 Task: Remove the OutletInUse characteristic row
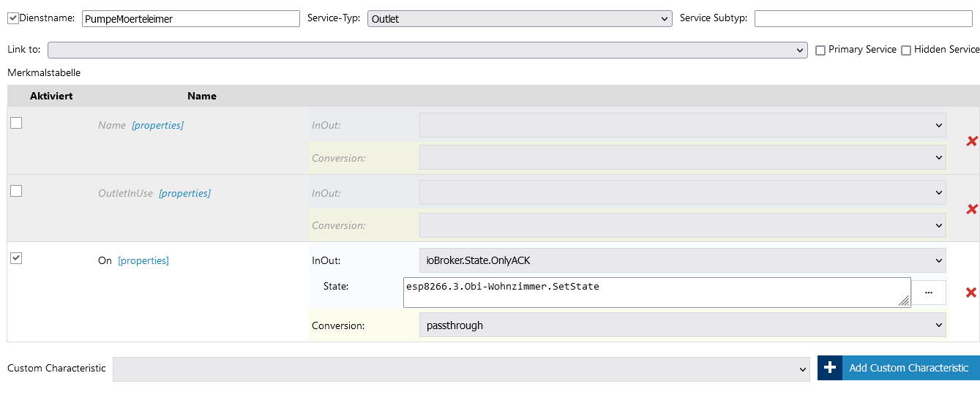[972, 209]
